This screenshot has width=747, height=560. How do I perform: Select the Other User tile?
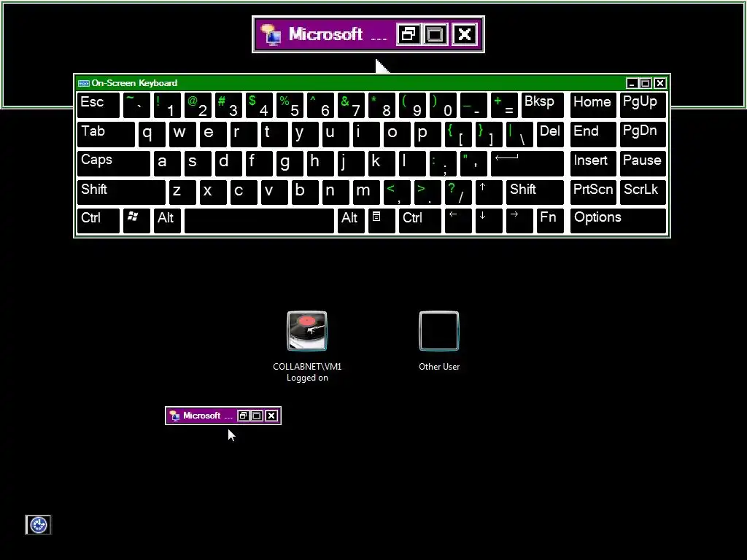click(x=438, y=340)
